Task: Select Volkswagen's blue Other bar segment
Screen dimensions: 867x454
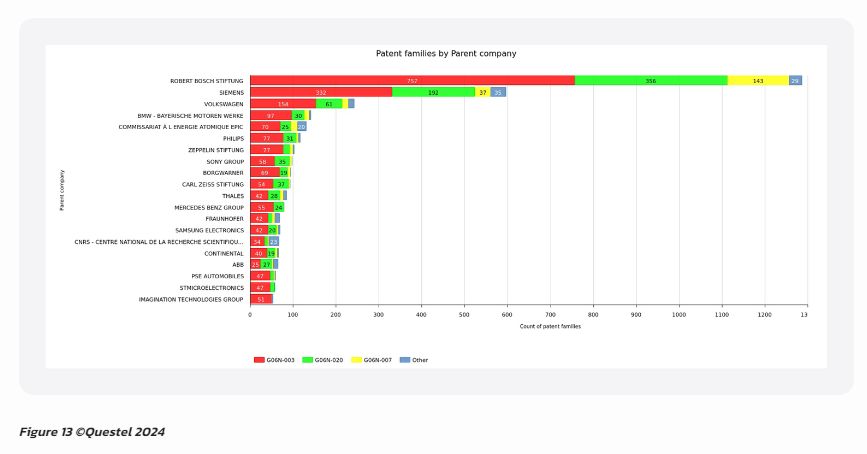Action: 351,104
